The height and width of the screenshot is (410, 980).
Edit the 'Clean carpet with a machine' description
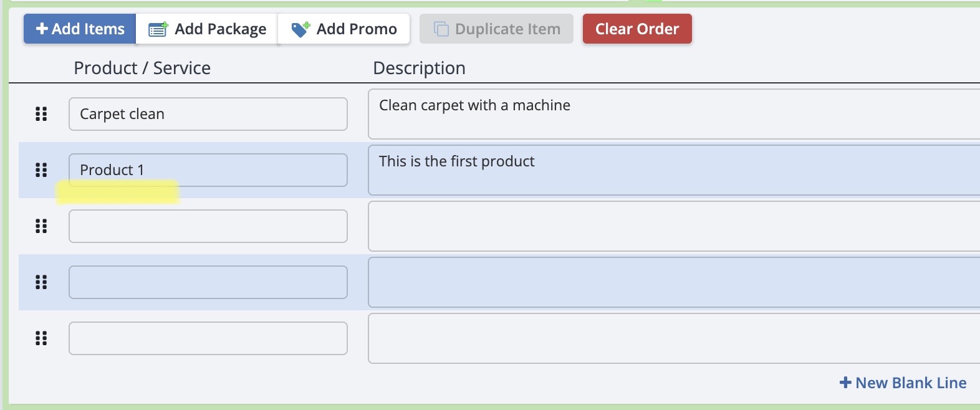pyautogui.click(x=673, y=114)
